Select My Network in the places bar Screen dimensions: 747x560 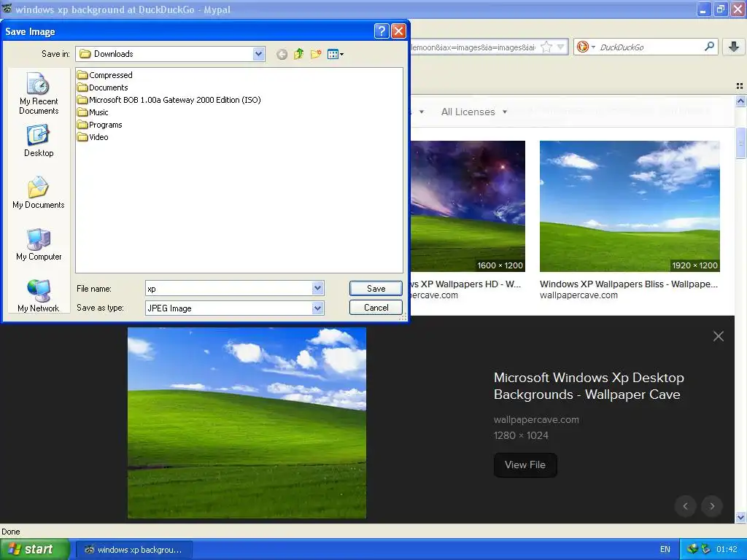pyautogui.click(x=39, y=296)
